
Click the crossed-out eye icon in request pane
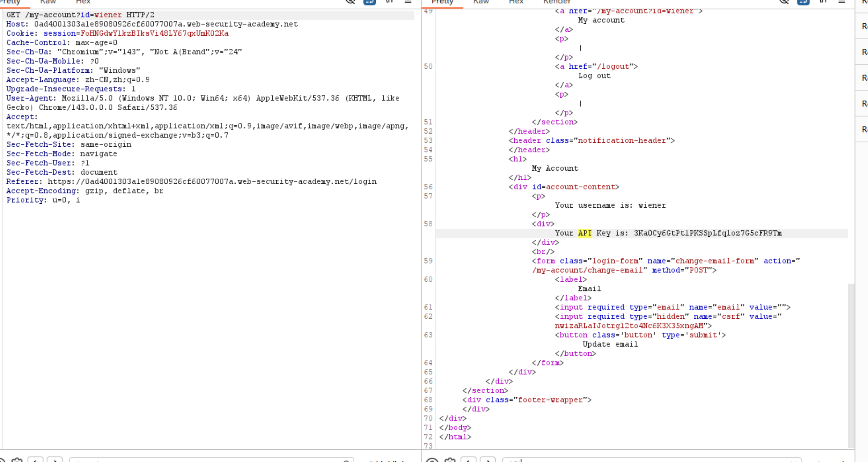pos(350,2)
